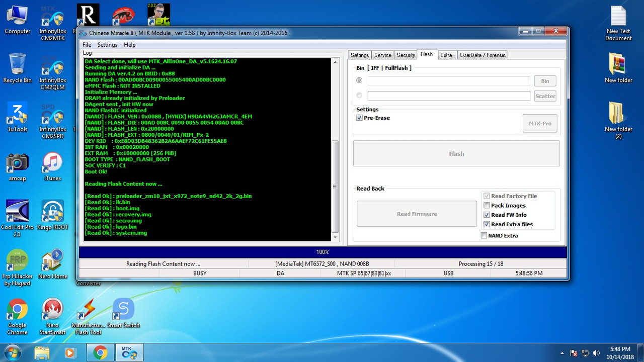Open the volume speaker tray icon

click(597, 353)
